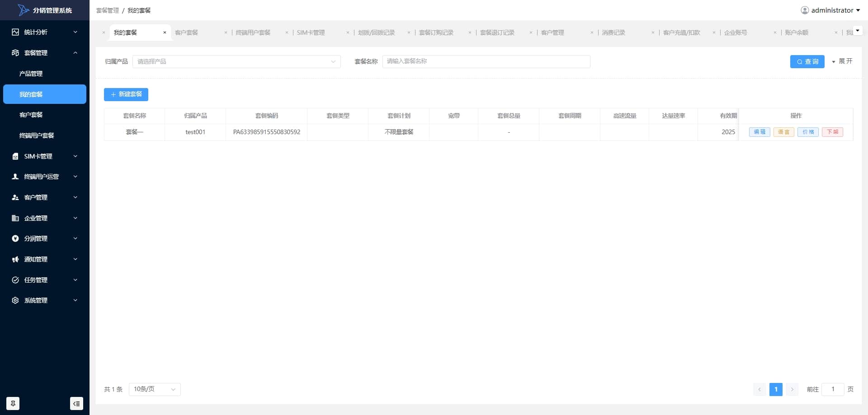Screen dimensions: 868x415
Task: Click the 查询 search button
Action: pos(807,61)
